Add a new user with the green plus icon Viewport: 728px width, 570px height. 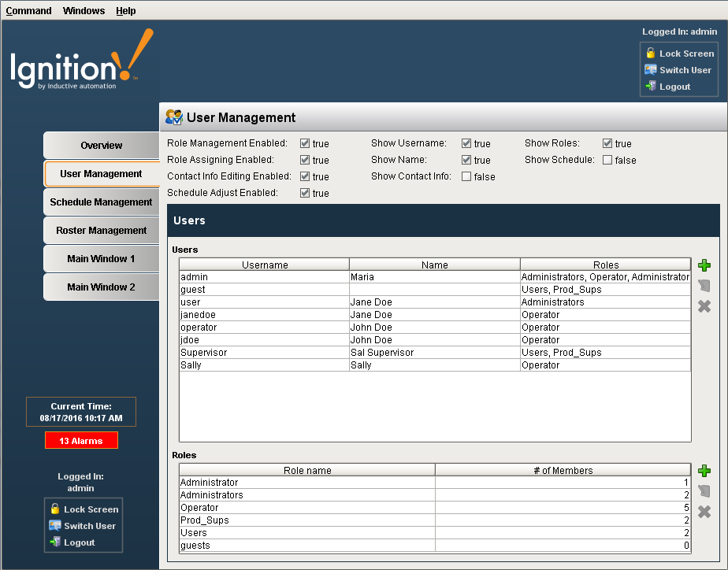[704, 265]
